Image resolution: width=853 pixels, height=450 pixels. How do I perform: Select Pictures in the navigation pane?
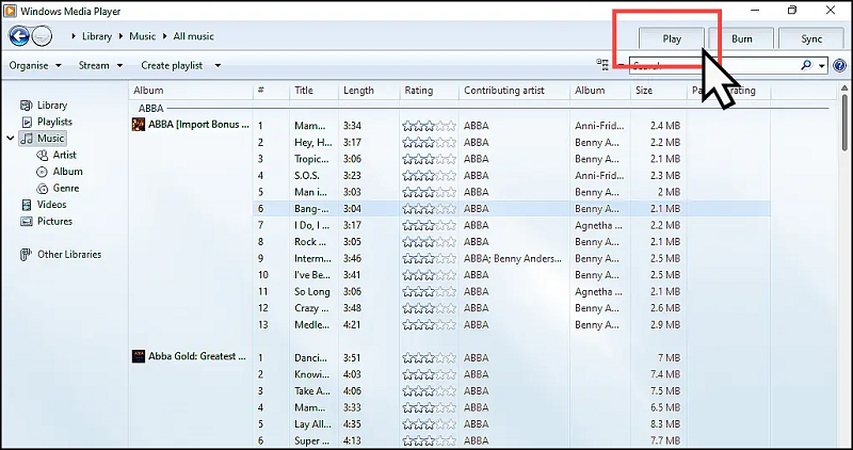[x=54, y=221]
